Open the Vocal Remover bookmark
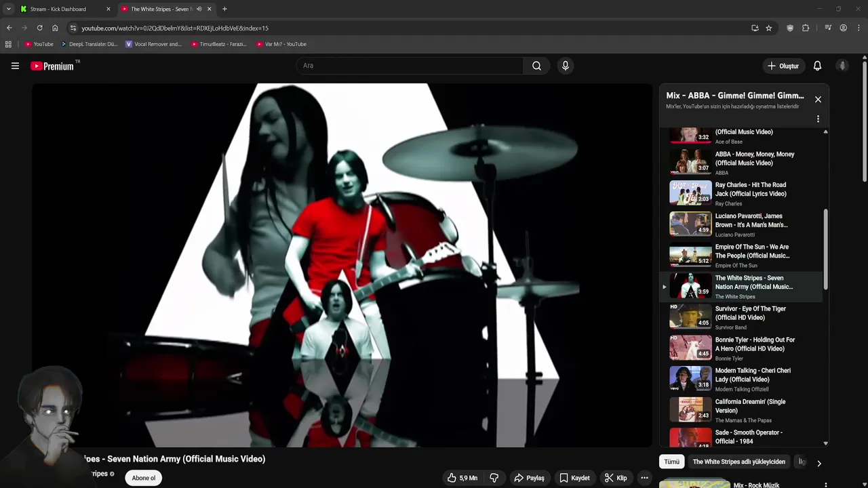Image resolution: width=868 pixels, height=488 pixels. pyautogui.click(x=154, y=44)
